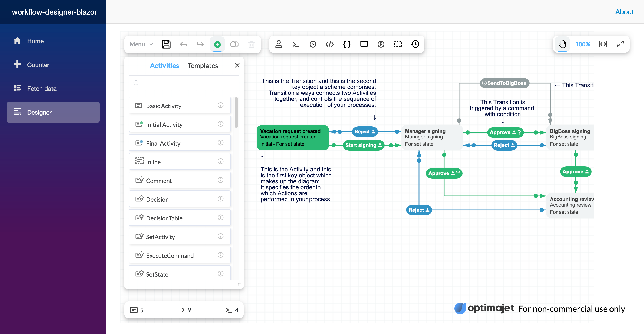Expand info for the Decision activity
This screenshot has height=334, width=644.
pos(220,199)
